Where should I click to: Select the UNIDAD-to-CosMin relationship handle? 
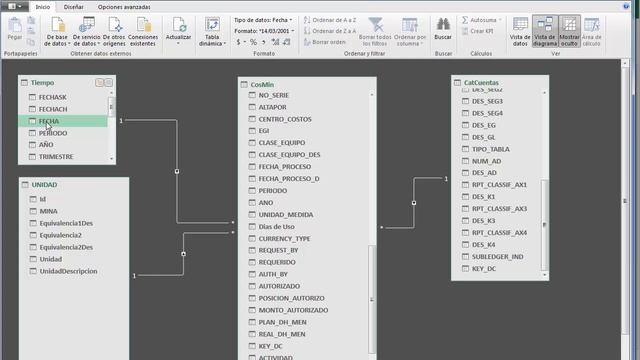click(x=183, y=254)
